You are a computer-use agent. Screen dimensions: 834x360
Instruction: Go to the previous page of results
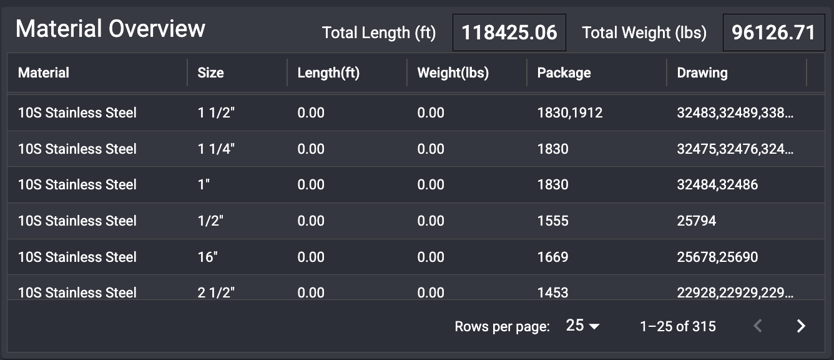click(758, 326)
